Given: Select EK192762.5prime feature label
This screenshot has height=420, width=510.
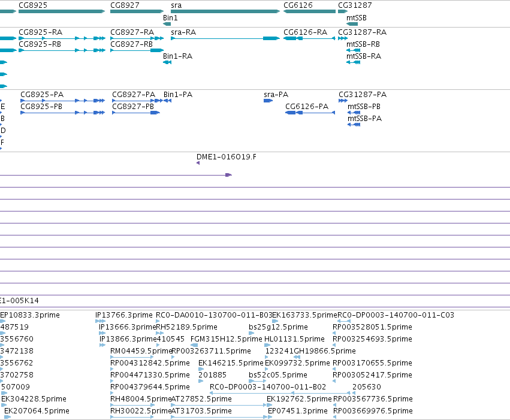Looking at the screenshot, I should (299, 399).
